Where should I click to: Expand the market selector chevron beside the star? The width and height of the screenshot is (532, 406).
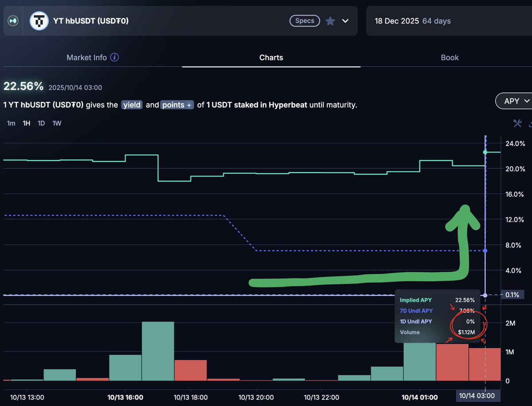(344, 21)
